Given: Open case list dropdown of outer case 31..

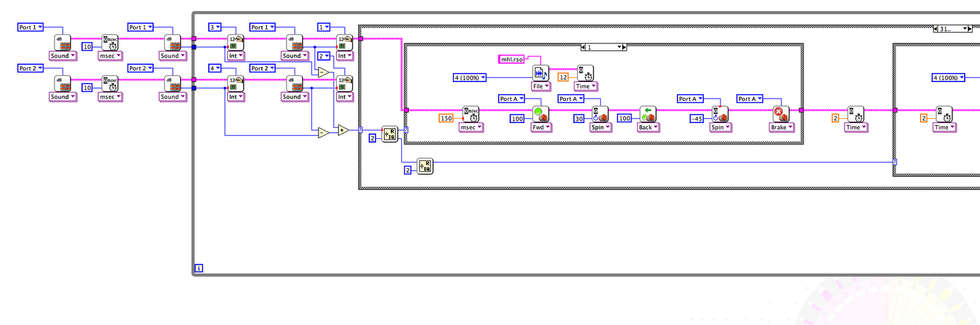Looking at the screenshot, I should coord(965,29).
